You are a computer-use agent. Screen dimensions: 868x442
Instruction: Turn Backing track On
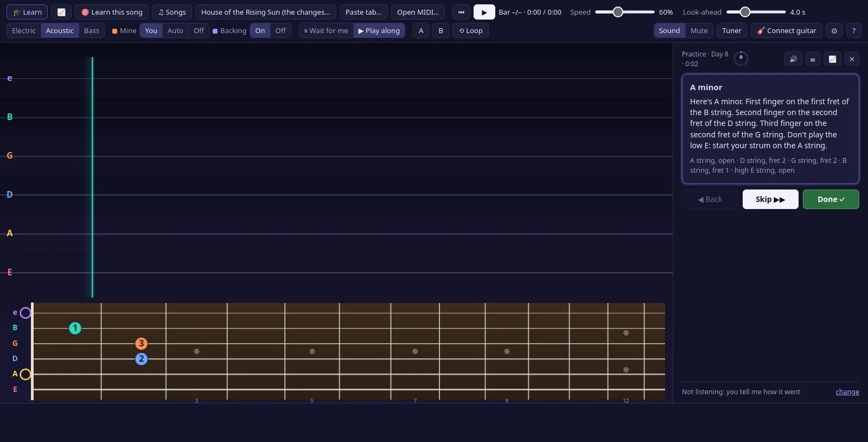[x=260, y=31]
